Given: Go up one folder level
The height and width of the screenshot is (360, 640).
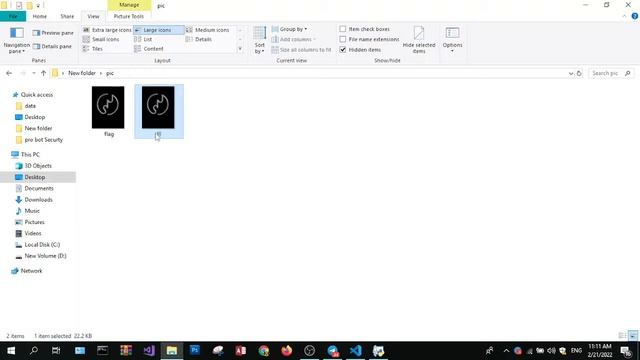Looking at the screenshot, I should 43,73.
